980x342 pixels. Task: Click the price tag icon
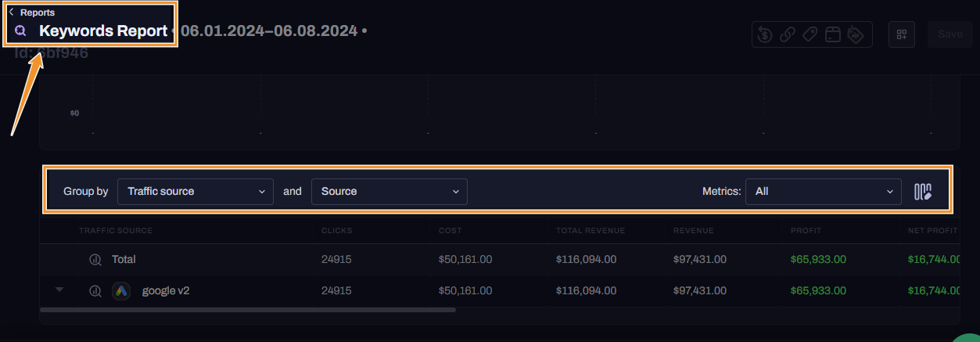pos(810,34)
